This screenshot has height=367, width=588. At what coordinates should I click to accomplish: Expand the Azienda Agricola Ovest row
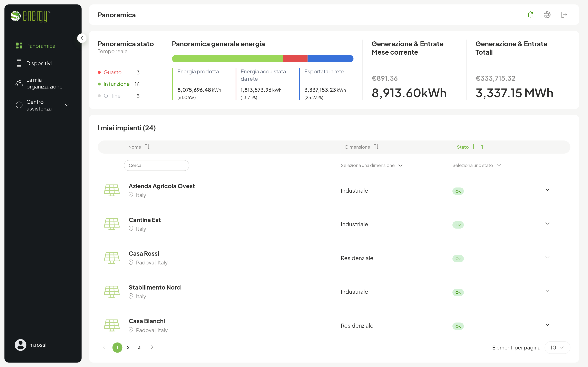tap(547, 190)
